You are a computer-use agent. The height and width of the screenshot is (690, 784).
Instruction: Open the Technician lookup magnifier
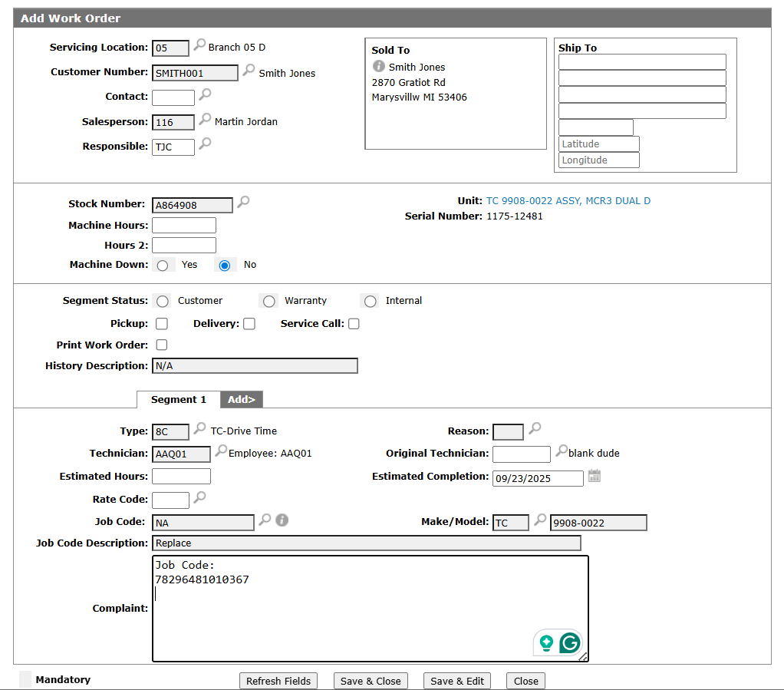click(220, 451)
